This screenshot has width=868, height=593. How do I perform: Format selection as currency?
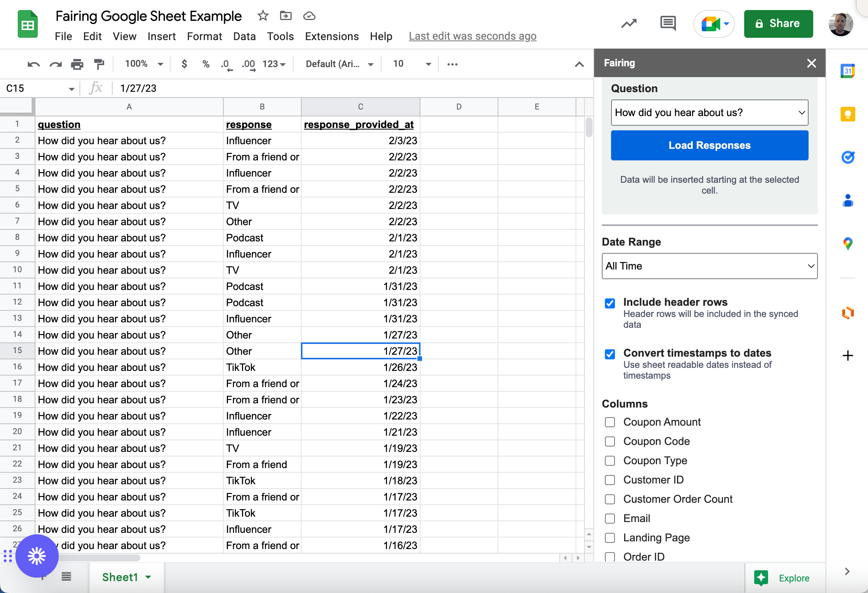[184, 64]
